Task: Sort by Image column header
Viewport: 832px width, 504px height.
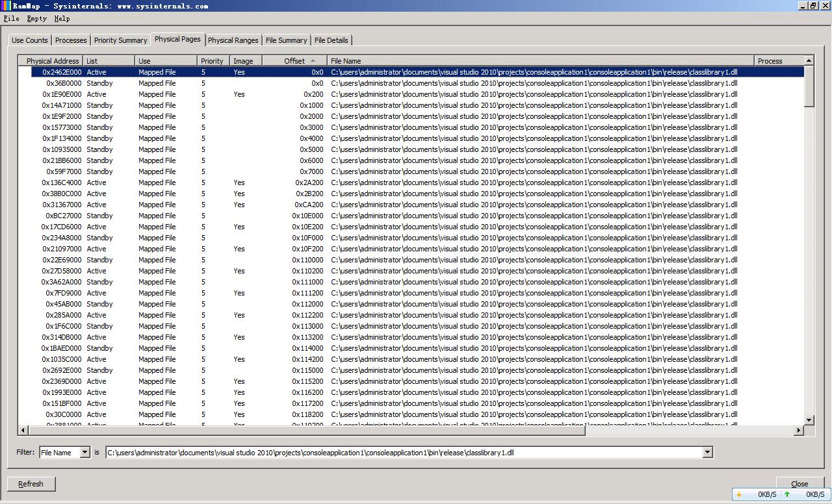Action: [246, 61]
